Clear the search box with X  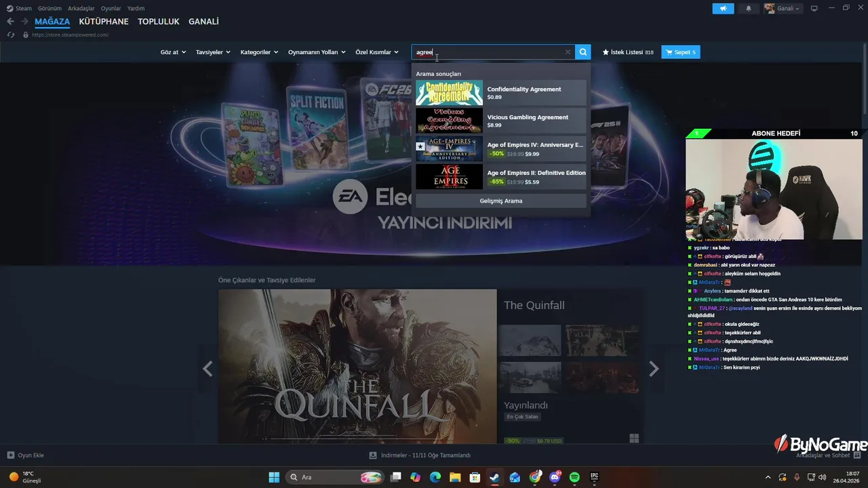pos(568,52)
